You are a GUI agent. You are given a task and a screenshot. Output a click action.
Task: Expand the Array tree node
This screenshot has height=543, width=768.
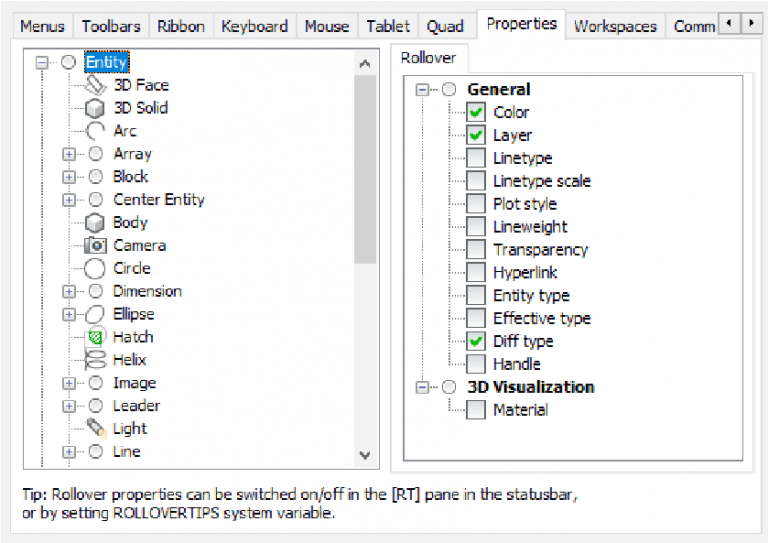pyautogui.click(x=69, y=154)
